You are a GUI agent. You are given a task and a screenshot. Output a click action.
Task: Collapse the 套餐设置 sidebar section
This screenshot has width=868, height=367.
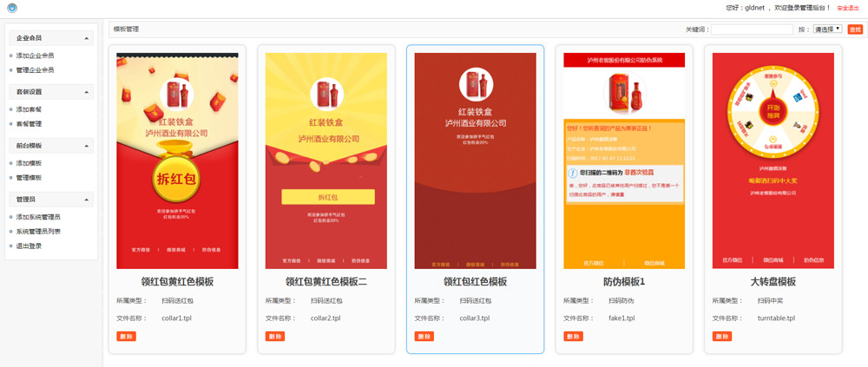(51, 92)
